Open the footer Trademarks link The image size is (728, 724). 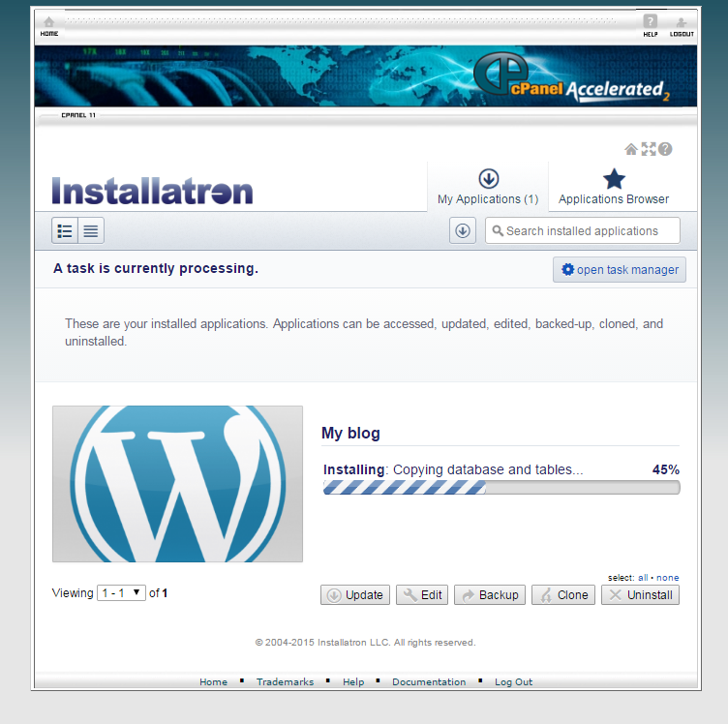coord(285,681)
